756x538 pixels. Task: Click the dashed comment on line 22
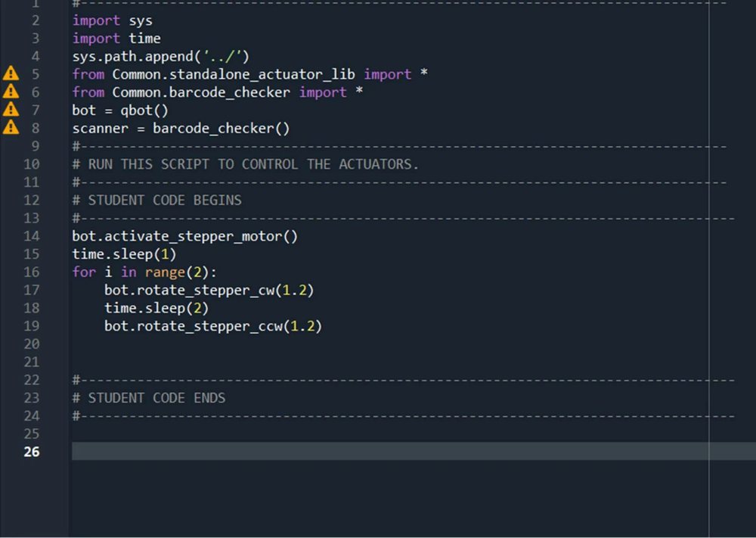point(404,380)
